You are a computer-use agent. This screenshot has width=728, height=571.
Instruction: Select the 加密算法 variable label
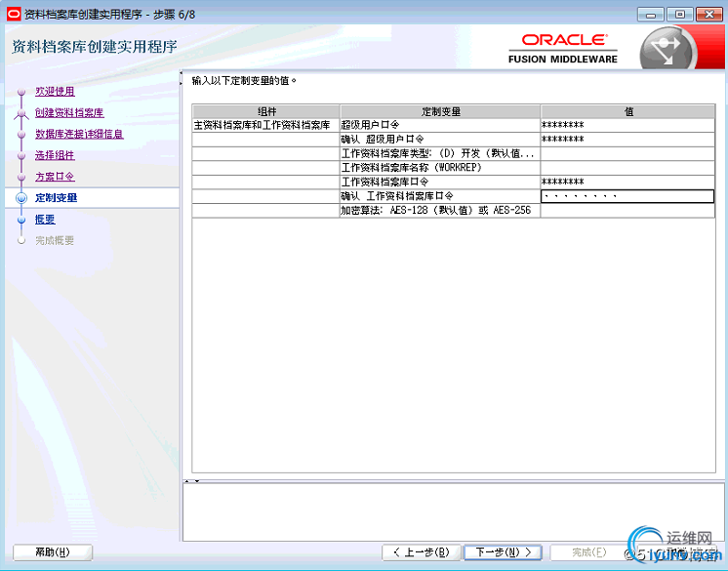point(435,210)
